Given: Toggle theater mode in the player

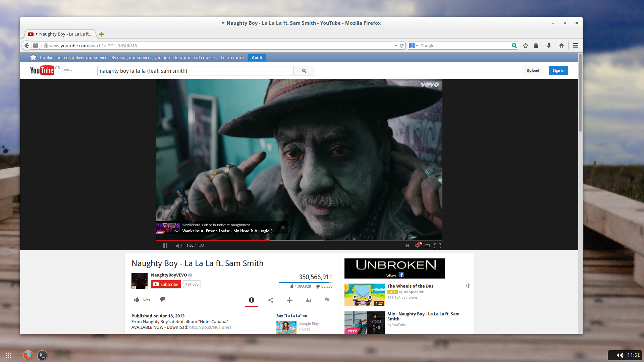Looking at the screenshot, I should (x=427, y=246).
